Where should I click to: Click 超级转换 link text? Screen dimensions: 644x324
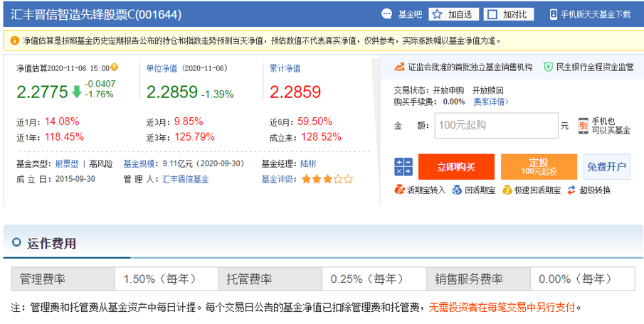595,190
